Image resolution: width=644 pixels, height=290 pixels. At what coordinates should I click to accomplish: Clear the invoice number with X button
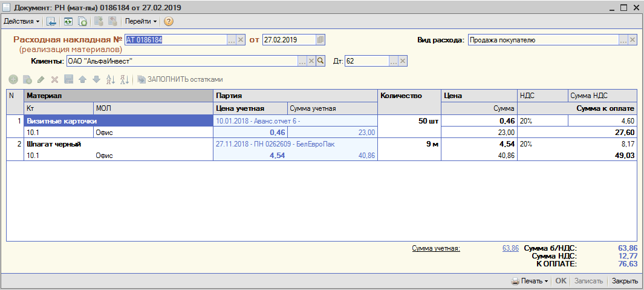tap(241, 40)
